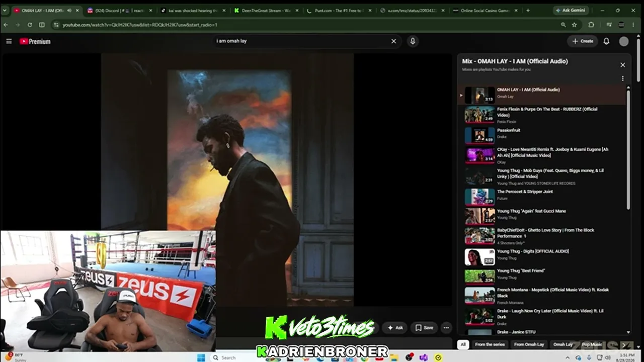644x362 pixels.
Task: Click 'Young Thug "Best Friend"' title
Action: click(x=521, y=271)
